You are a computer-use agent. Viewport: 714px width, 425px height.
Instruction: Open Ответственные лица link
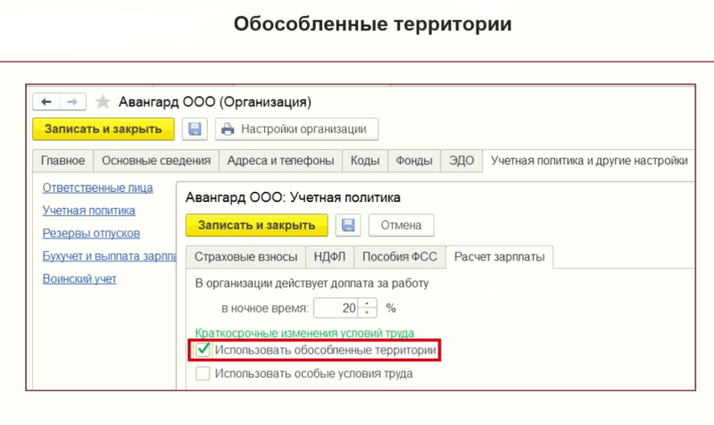[x=97, y=188]
